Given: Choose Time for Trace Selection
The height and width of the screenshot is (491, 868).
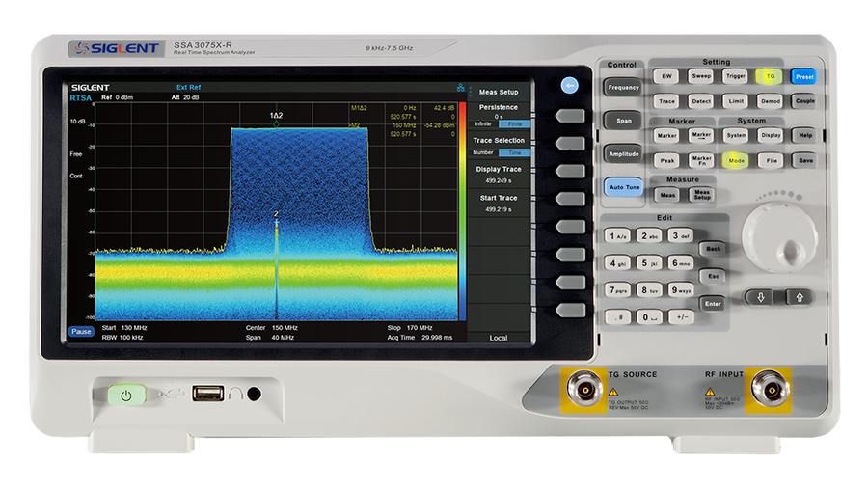Looking at the screenshot, I should point(515,152).
